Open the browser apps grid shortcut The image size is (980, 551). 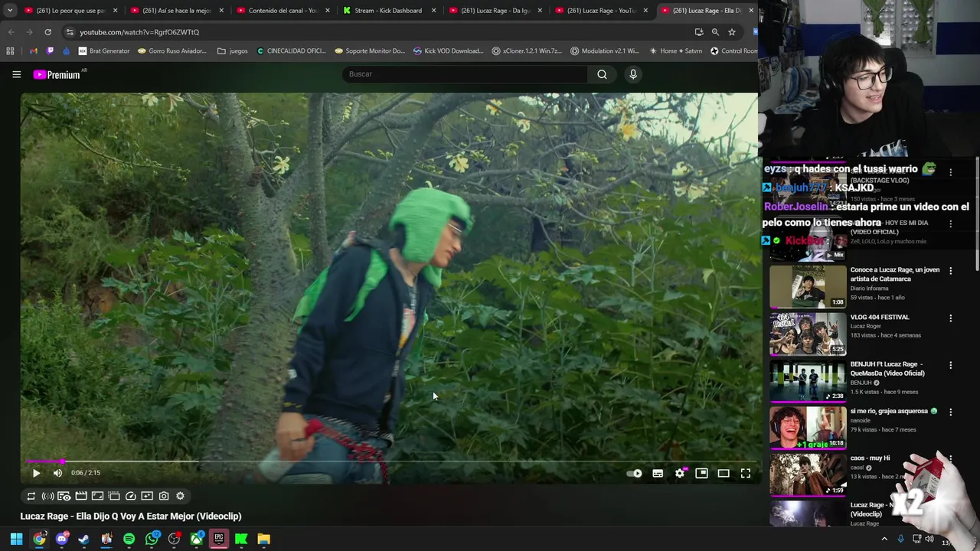(10, 51)
